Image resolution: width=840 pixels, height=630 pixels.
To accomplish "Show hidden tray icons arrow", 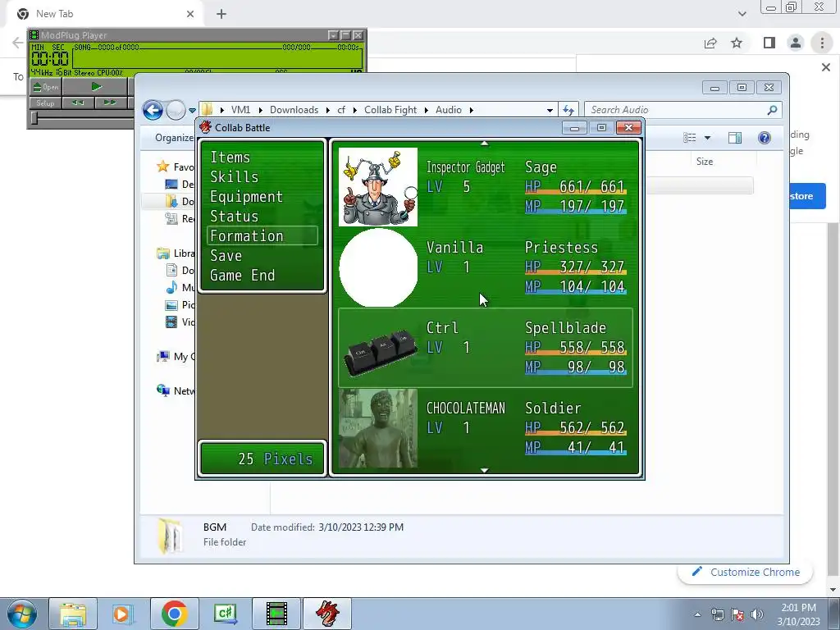I will (x=697, y=614).
